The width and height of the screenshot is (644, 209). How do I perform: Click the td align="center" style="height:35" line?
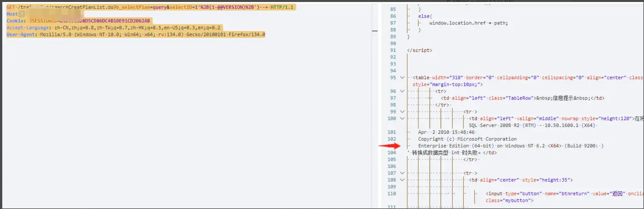click(521, 180)
